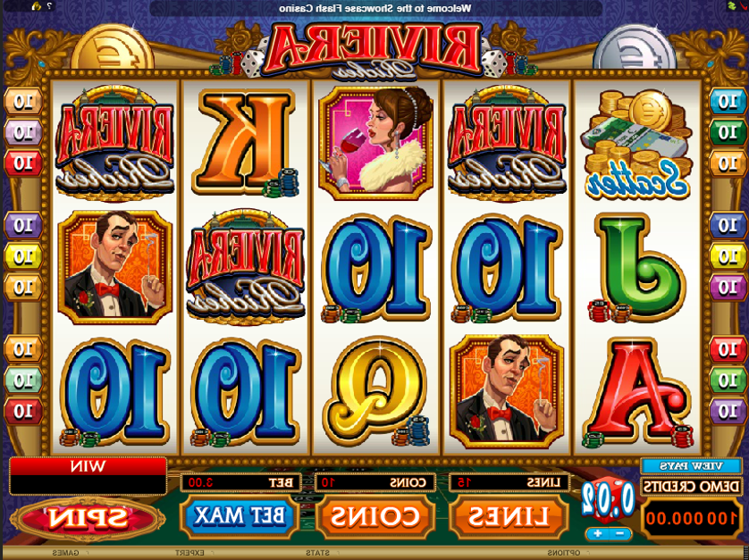Click the blue BET MAX button
The image size is (749, 560).
[x=240, y=515]
